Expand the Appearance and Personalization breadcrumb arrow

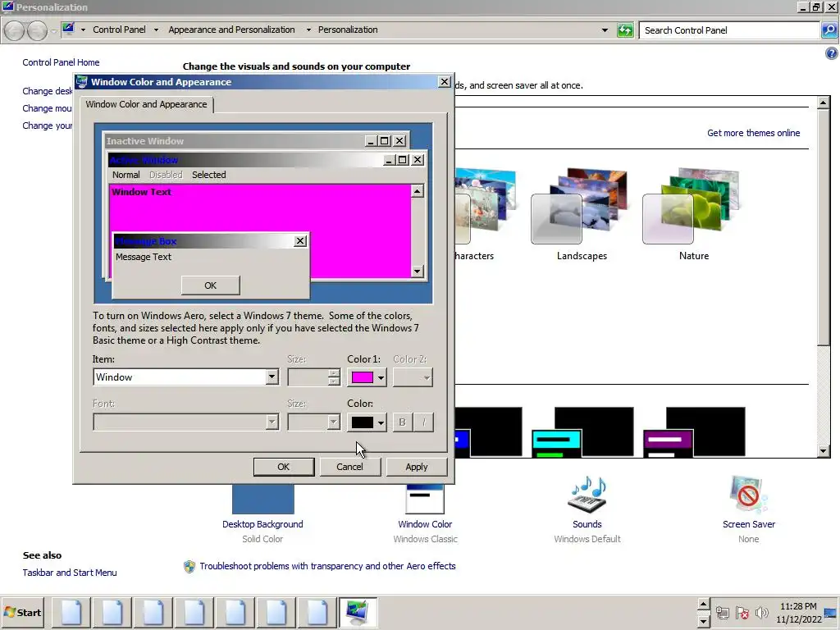coord(308,30)
